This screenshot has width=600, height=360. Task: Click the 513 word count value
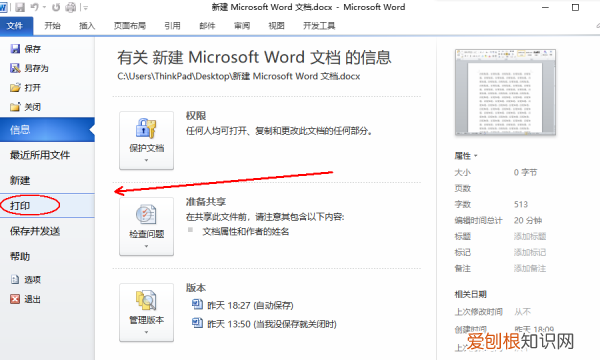(x=521, y=204)
